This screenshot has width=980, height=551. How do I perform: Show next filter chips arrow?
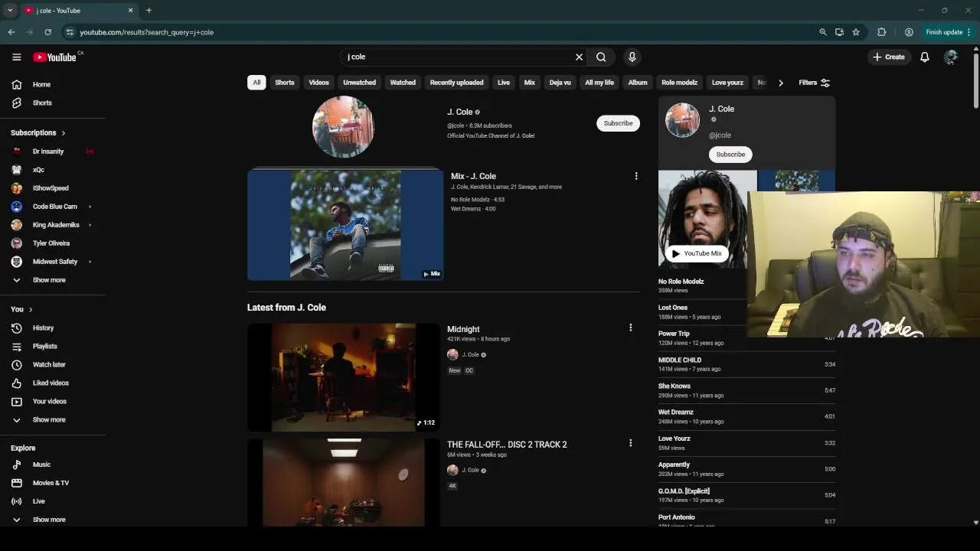tap(780, 83)
